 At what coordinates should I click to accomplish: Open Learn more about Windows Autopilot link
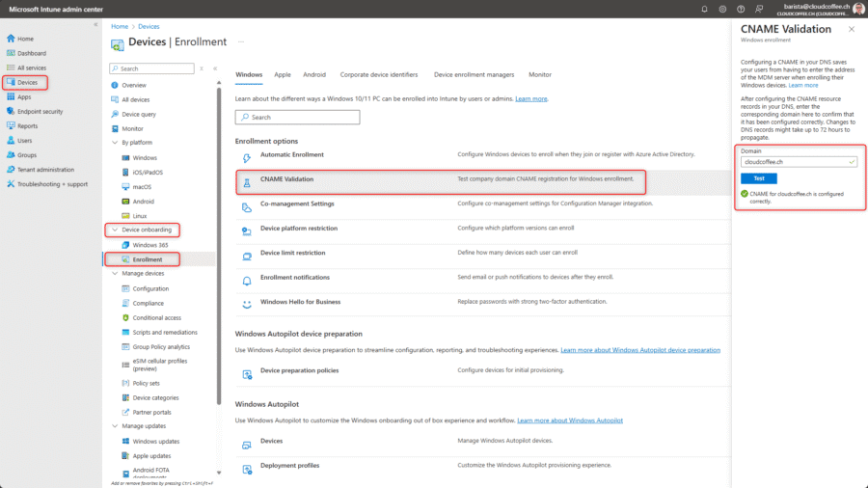point(570,420)
